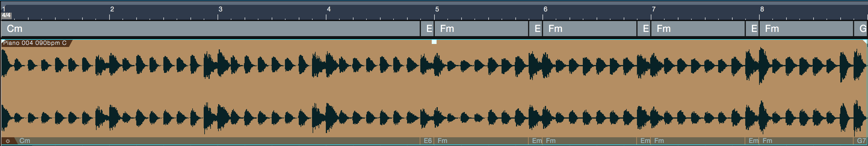
Task: Click the detected 'Cm' label at event bottom
Action: (25, 141)
